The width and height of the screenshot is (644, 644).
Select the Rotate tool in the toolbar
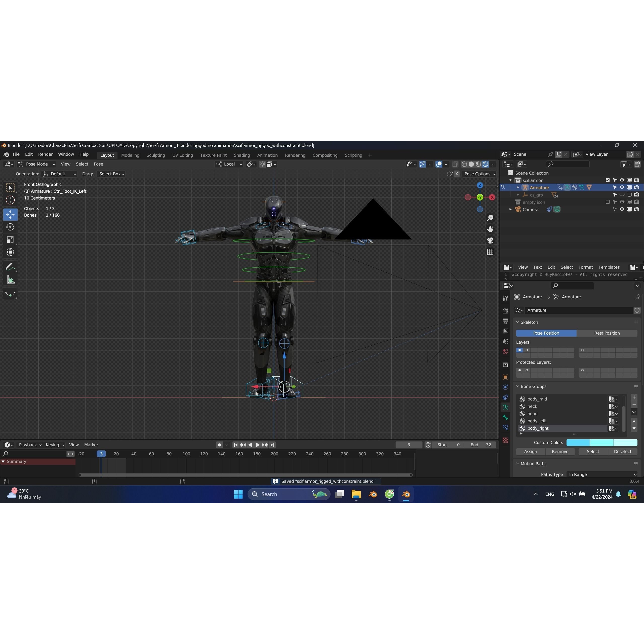pos(10,227)
